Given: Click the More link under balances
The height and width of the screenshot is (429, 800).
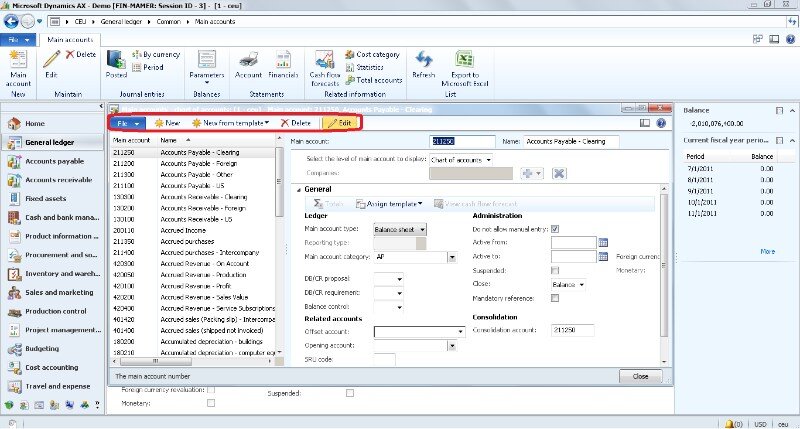Looking at the screenshot, I should (767, 251).
